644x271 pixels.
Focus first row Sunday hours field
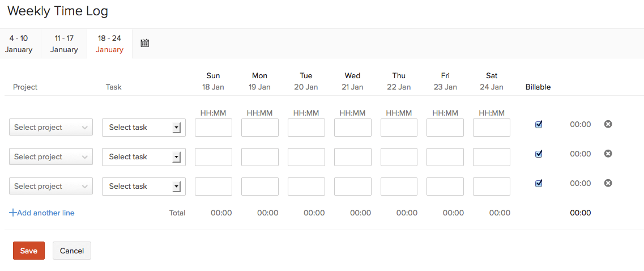click(214, 128)
